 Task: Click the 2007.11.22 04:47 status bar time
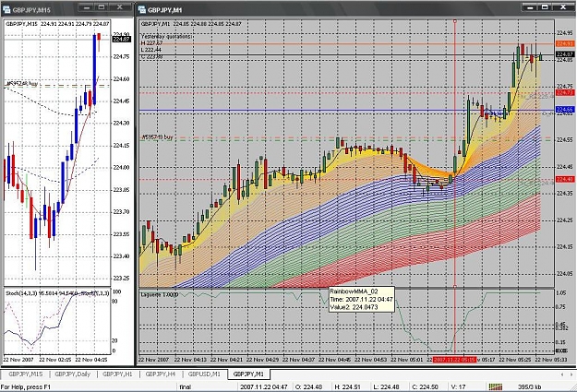click(x=263, y=386)
